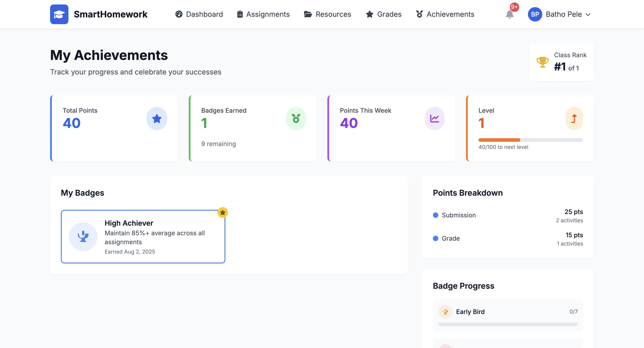Image resolution: width=644 pixels, height=348 pixels.
Task: Click the SmartHomework graduation cap logo
Action: point(59,14)
